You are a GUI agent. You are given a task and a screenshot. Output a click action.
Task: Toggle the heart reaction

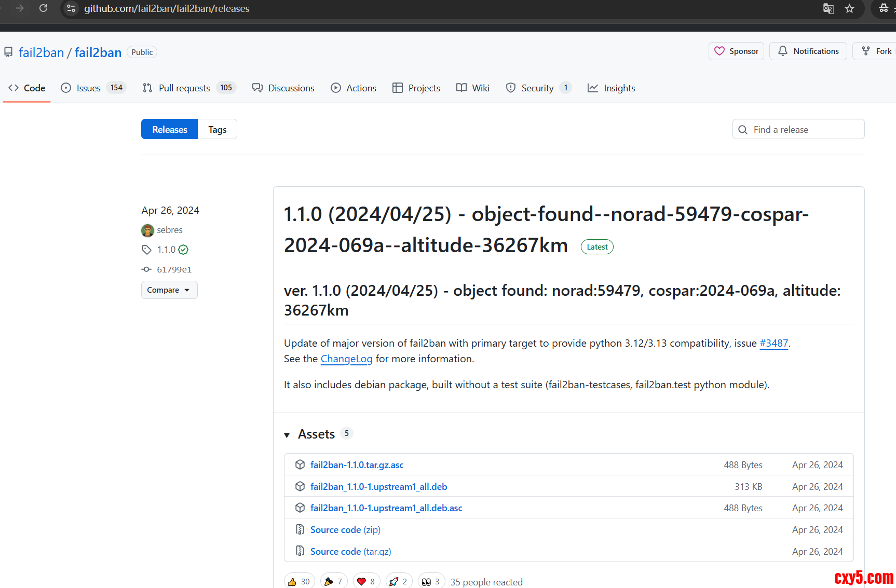366,581
